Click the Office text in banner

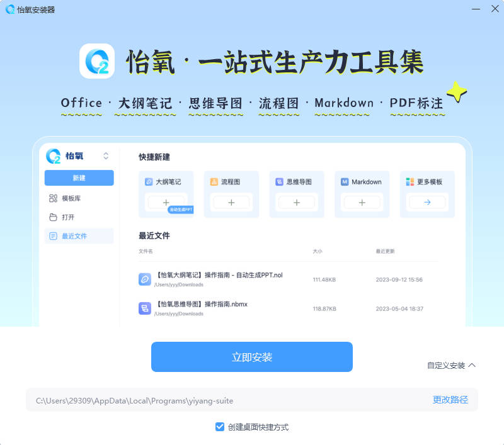tap(81, 103)
